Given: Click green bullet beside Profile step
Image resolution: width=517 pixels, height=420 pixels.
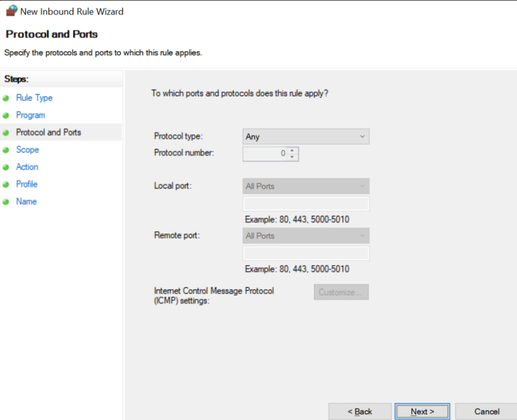Looking at the screenshot, I should [x=6, y=184].
